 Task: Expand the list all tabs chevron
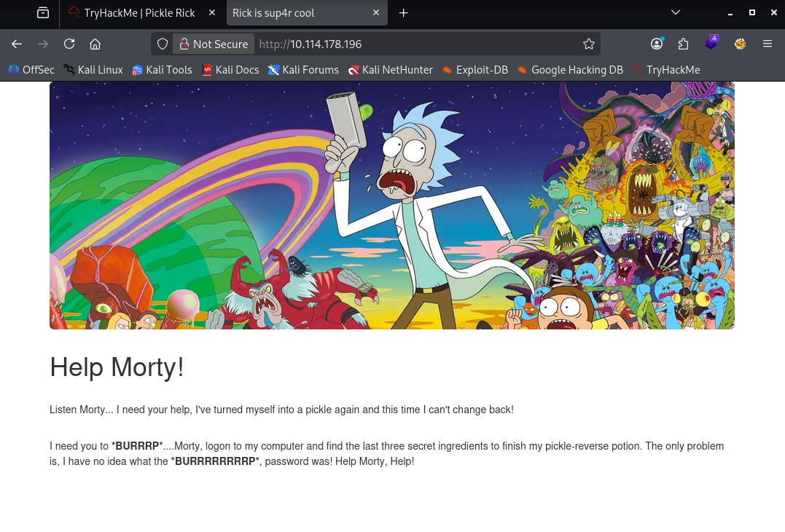tap(675, 13)
